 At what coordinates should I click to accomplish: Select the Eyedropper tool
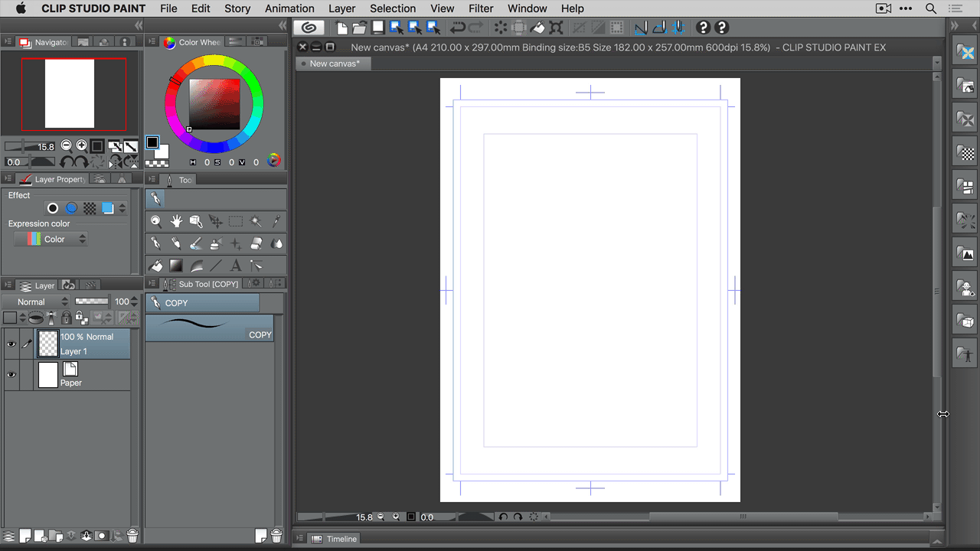(276, 221)
